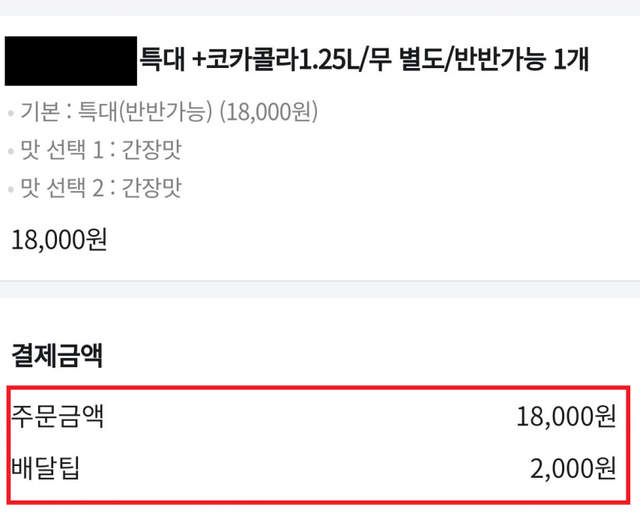Click the gray divider band between sections
Screen dimensions: 640x519
pos(320,290)
